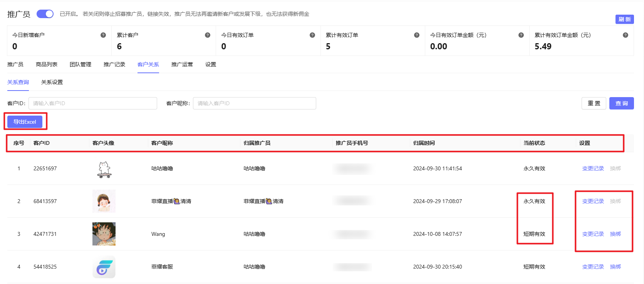644x284 pixels.
Task: Click the 客户昵称 input field
Action: tap(254, 103)
